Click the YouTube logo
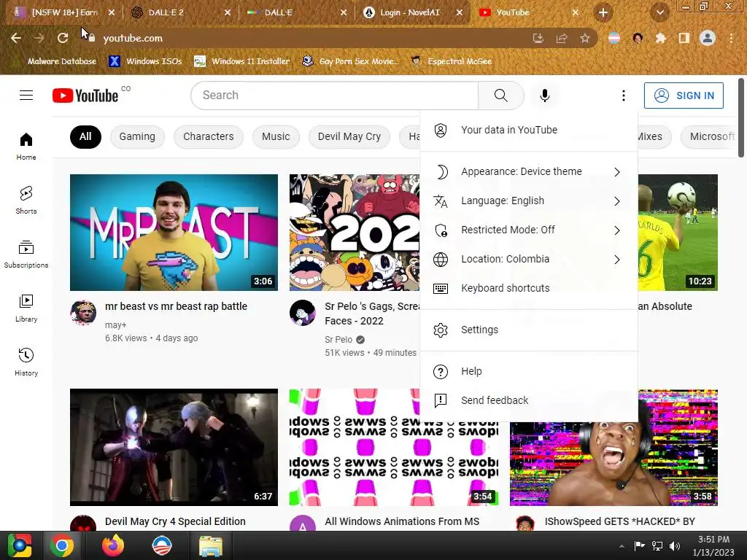This screenshot has height=560, width=747. point(85,96)
